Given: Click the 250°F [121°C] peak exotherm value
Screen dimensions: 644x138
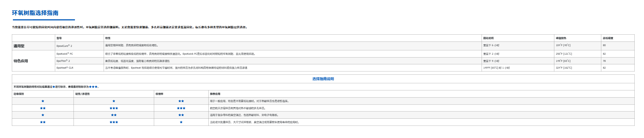Looking at the screenshot, I should pos(564,54).
